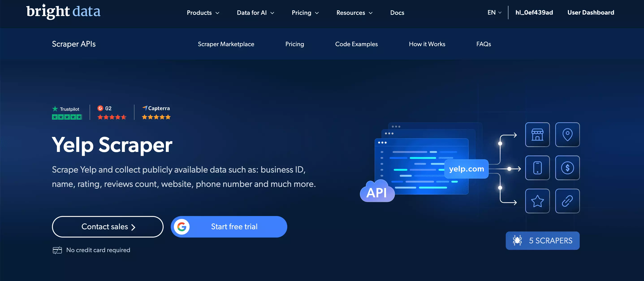Viewport: 644px width, 281px height.
Task: Open the FAQs section
Action: 484,44
